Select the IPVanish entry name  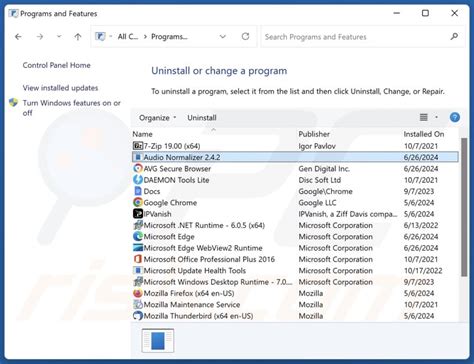click(x=157, y=214)
